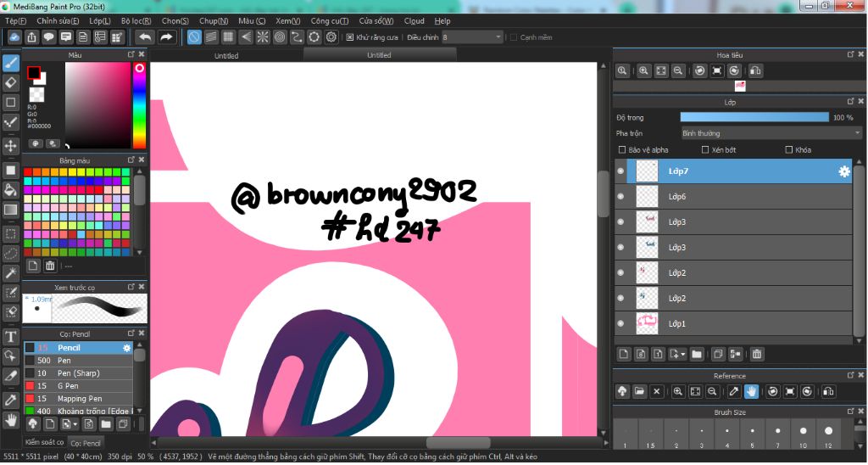Enable the crisscross grid snap
Image resolution: width=868 pixels, height=465 pixels.
click(x=228, y=37)
